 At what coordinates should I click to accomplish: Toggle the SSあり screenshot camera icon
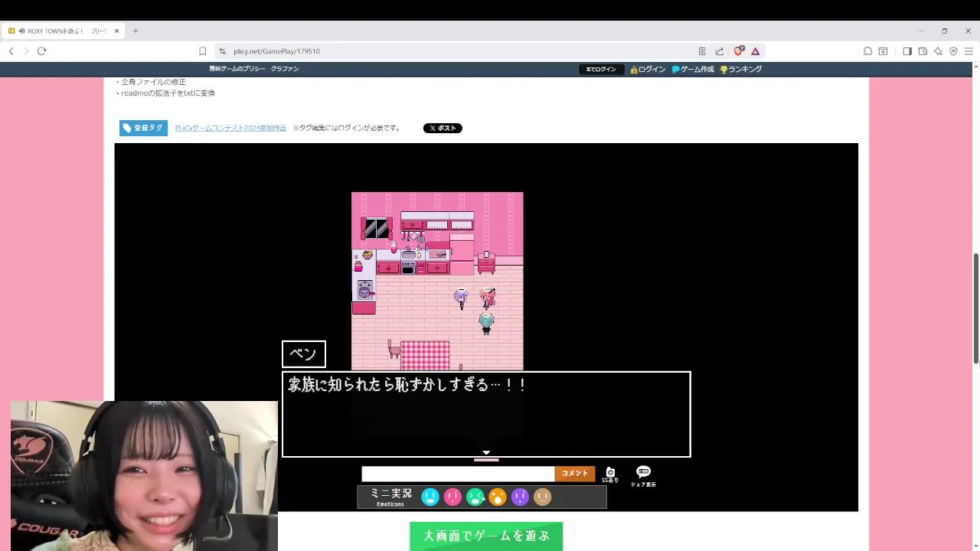[610, 474]
